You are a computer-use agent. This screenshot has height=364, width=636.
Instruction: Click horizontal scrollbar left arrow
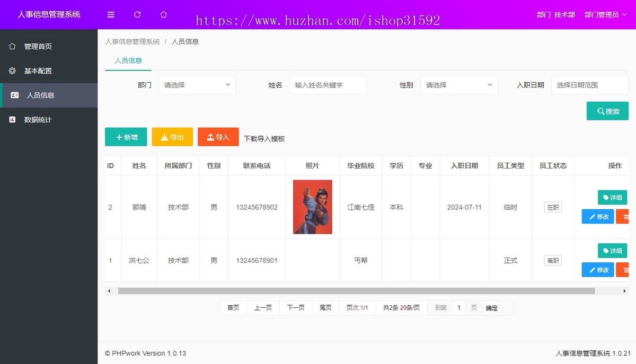(x=109, y=291)
